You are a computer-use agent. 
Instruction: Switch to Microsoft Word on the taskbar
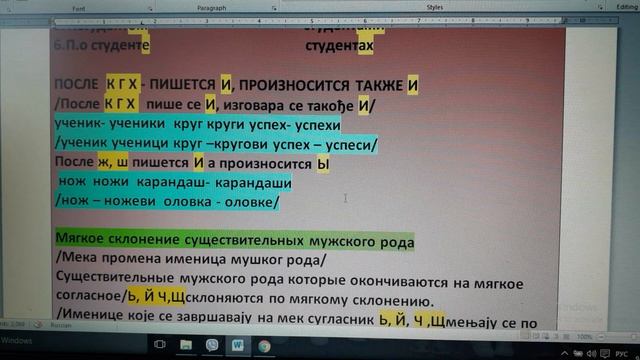[x=238, y=345]
